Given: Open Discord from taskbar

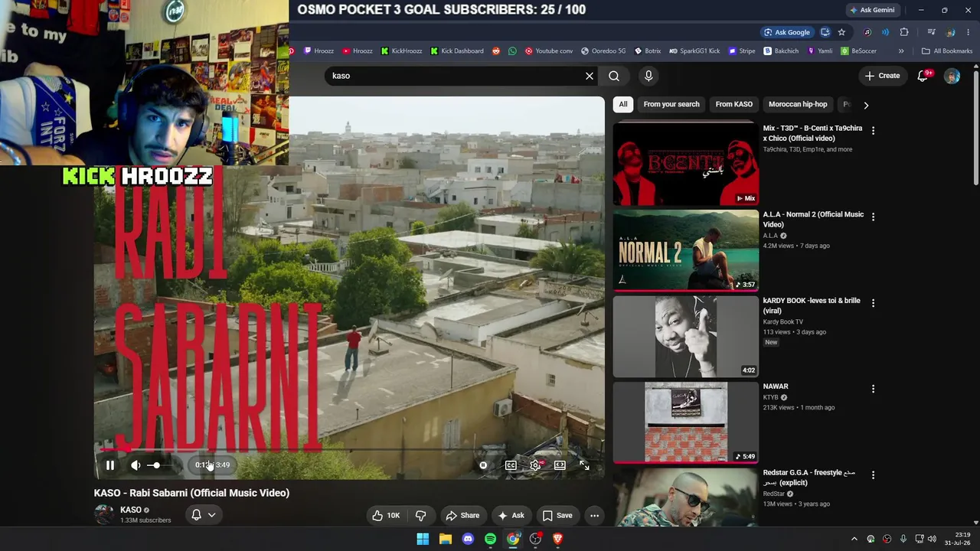Looking at the screenshot, I should (468, 539).
